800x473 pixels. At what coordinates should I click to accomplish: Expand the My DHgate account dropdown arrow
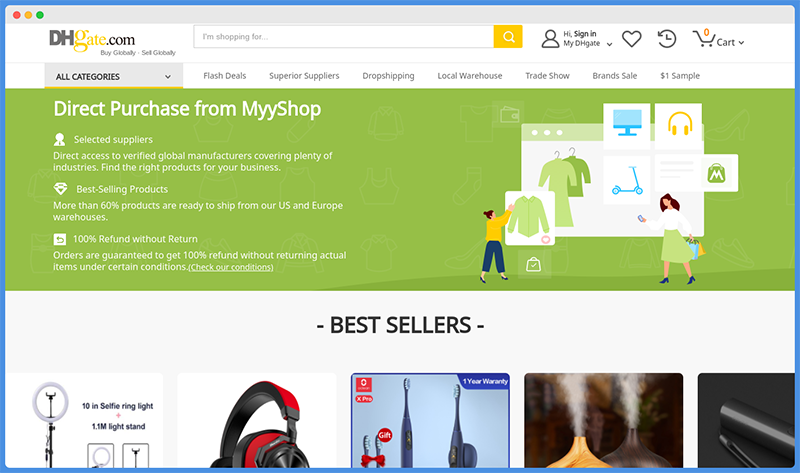point(609,44)
